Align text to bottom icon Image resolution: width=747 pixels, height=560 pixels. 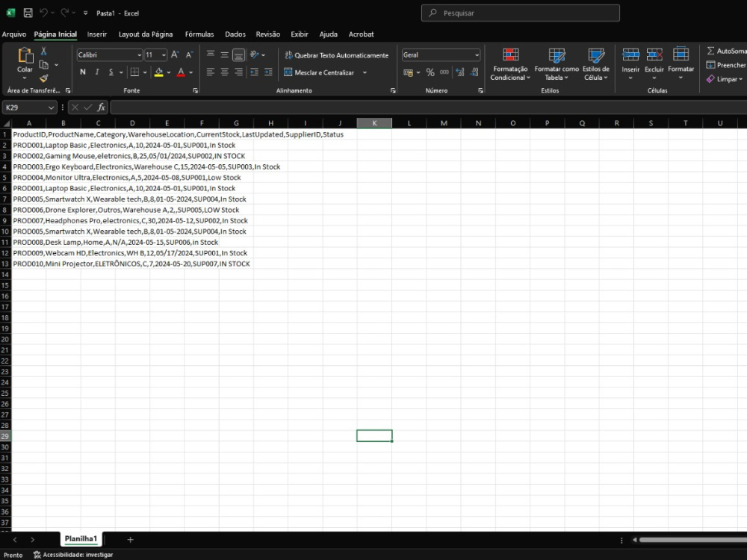point(239,55)
